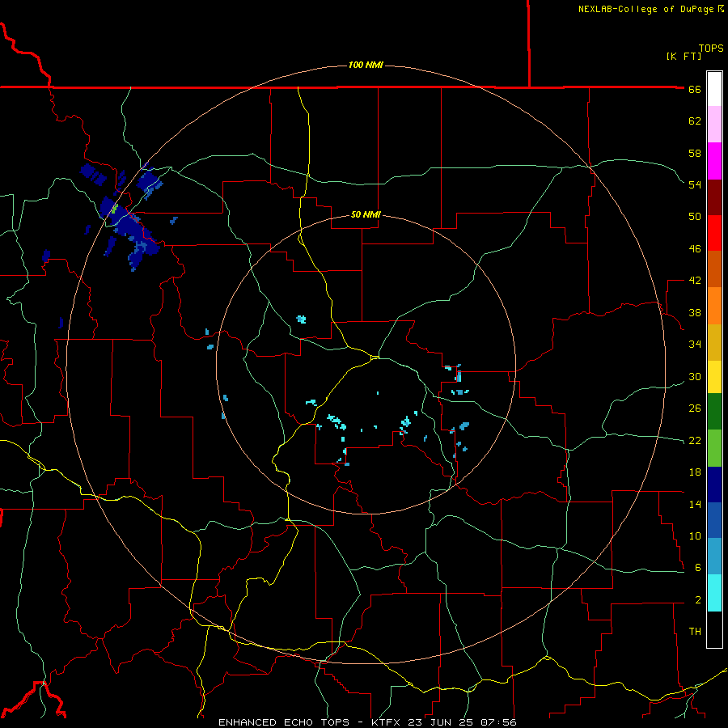Select the bright red legend swatch
Image resolution: width=728 pixels, height=728 pixels.
tap(714, 233)
